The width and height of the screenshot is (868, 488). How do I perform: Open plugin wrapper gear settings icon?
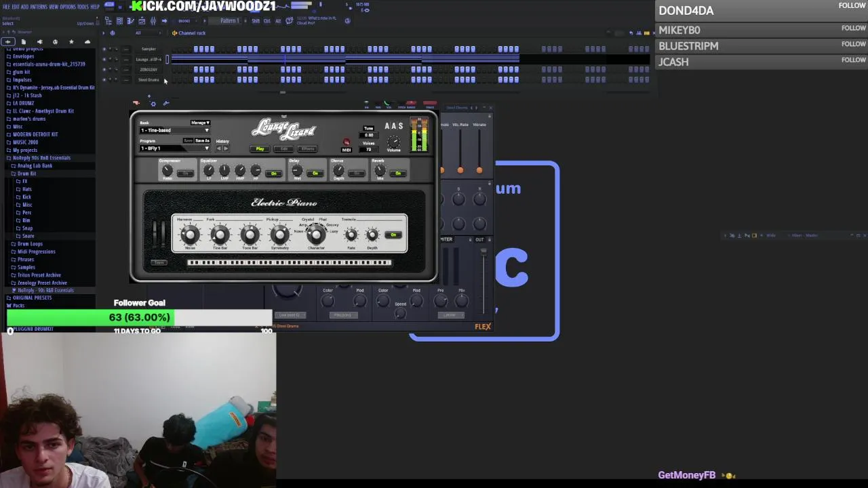tap(153, 104)
